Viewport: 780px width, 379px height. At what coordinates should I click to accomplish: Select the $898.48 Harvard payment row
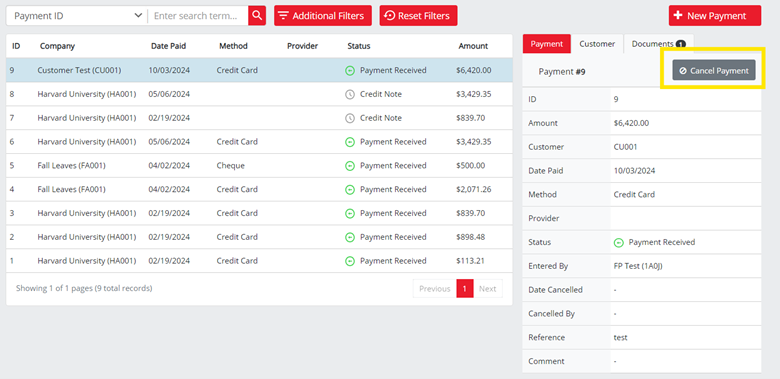click(259, 237)
